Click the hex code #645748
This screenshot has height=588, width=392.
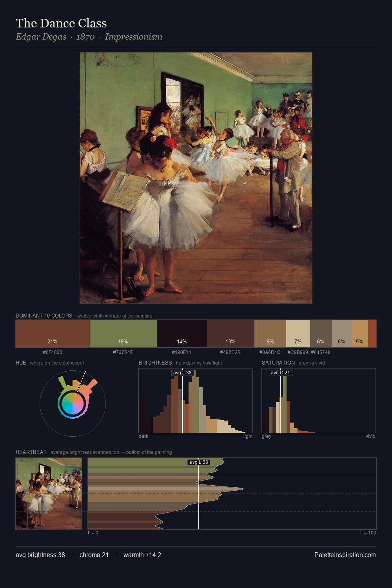pyautogui.click(x=321, y=352)
